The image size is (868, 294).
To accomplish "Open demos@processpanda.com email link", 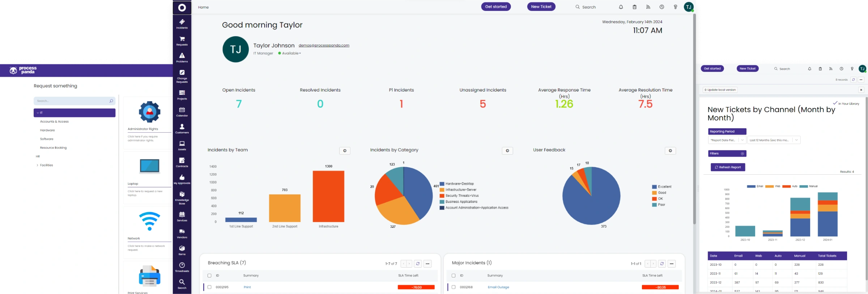I will click(x=324, y=45).
